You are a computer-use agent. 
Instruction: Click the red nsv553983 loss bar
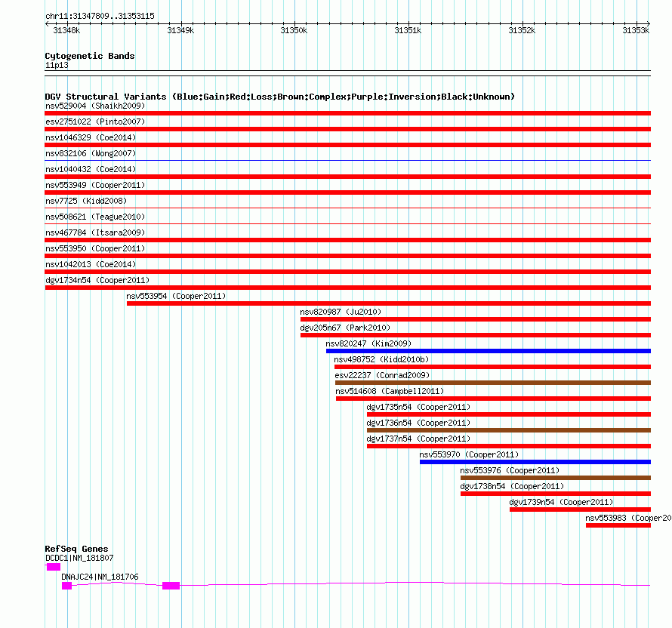tap(618, 525)
